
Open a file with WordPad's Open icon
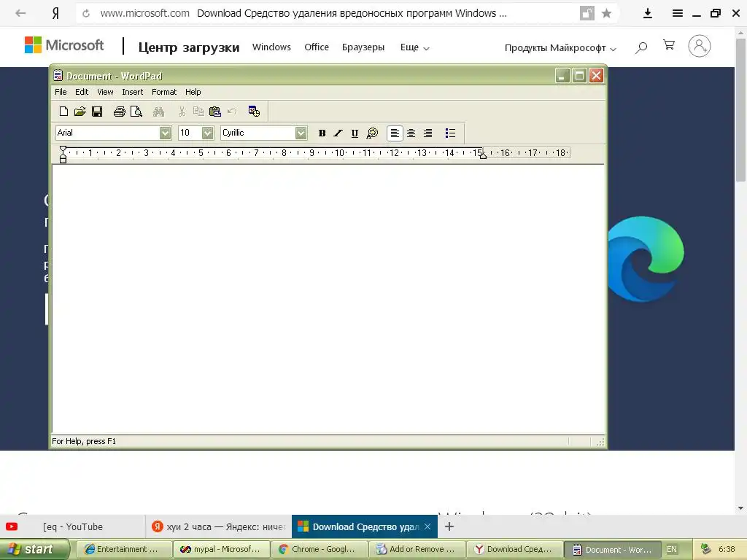[80, 112]
